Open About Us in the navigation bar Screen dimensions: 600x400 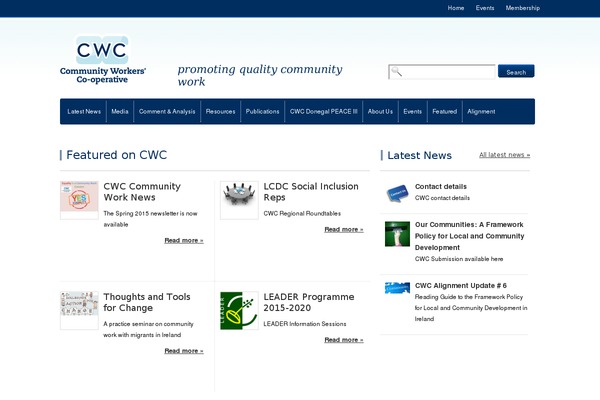pos(380,111)
